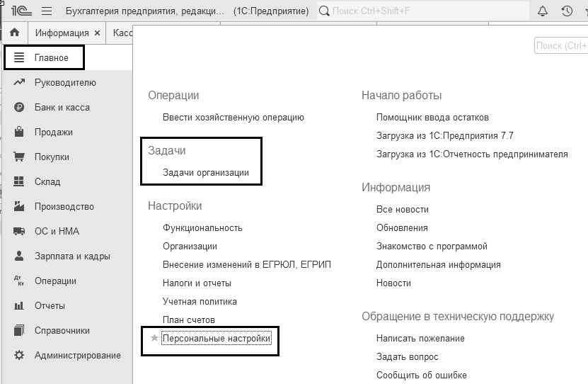Open Загрузка из 1С:Предприятия 7.7
Screen dimensions: 588x384
[x=445, y=135]
